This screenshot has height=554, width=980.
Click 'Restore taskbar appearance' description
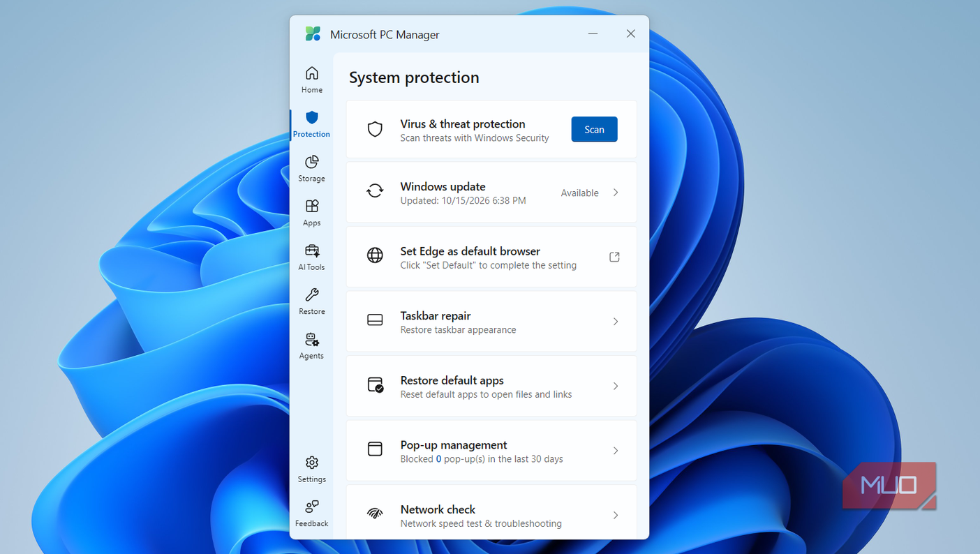click(x=458, y=330)
